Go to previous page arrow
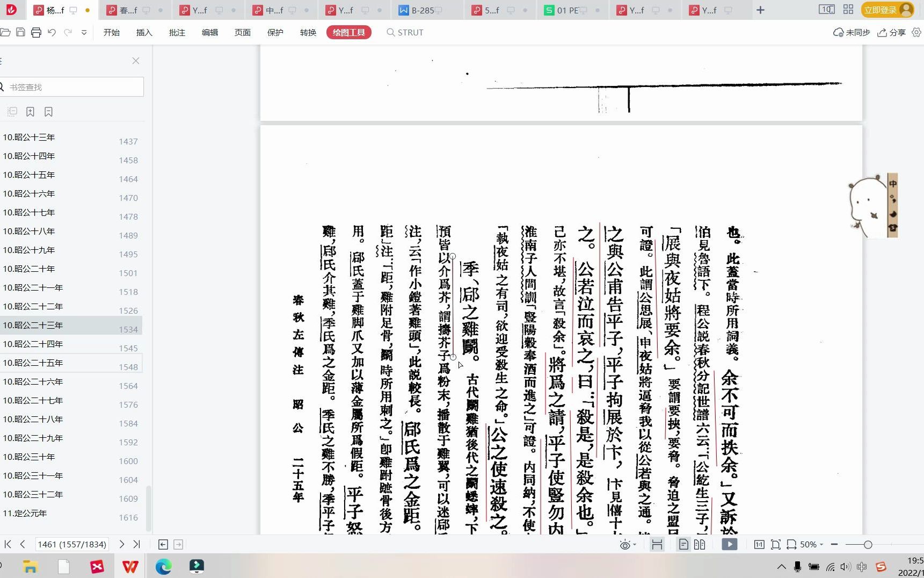The width and height of the screenshot is (924, 578). (x=23, y=544)
